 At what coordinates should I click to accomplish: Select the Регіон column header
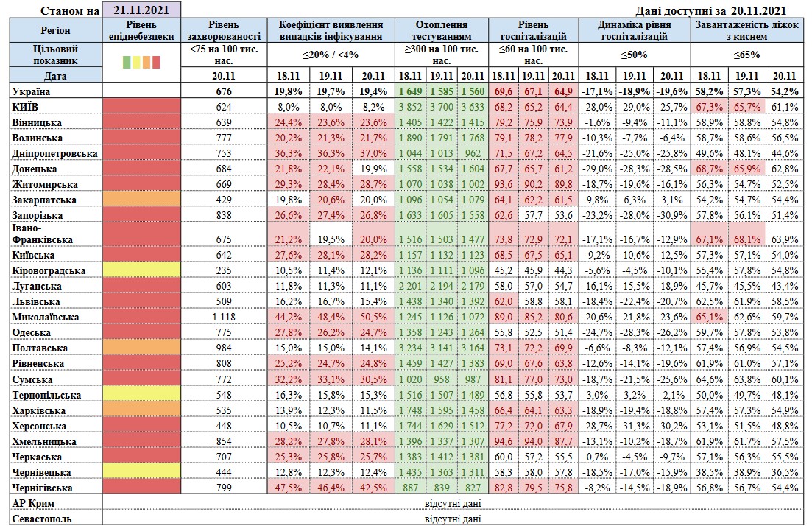point(56,30)
